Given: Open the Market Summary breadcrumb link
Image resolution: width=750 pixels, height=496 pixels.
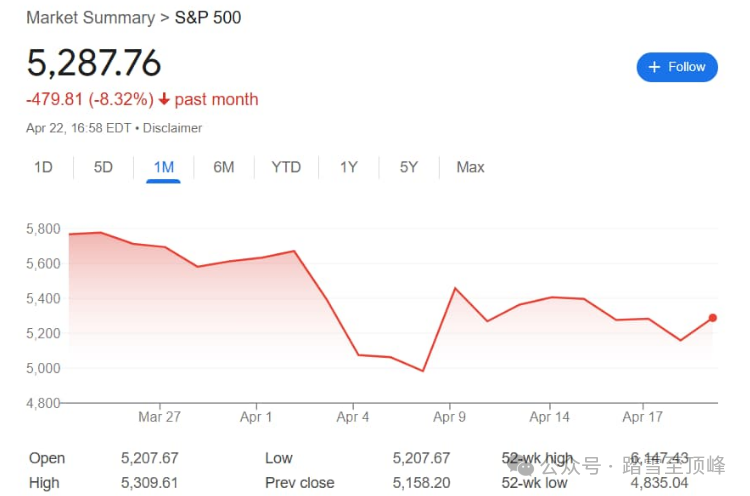Looking at the screenshot, I should (90, 18).
